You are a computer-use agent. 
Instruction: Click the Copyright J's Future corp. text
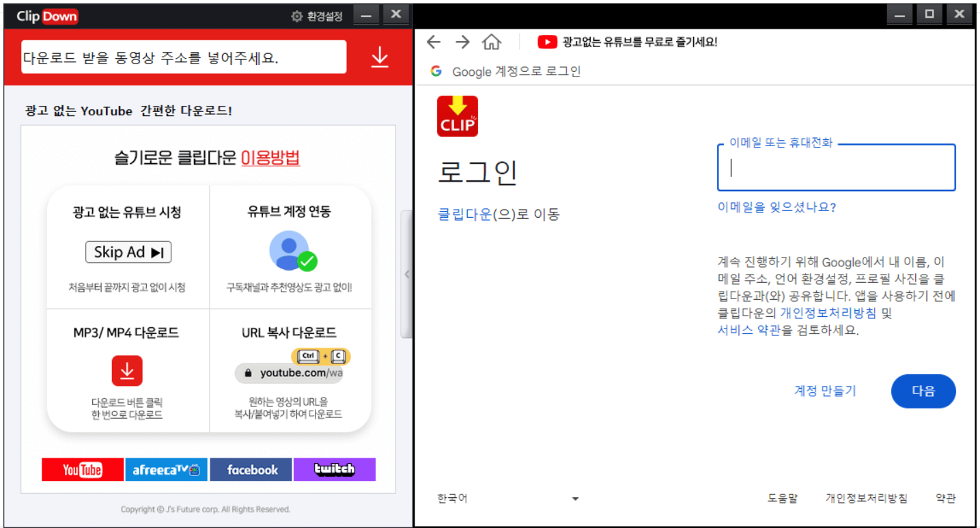pyautogui.click(x=206, y=510)
